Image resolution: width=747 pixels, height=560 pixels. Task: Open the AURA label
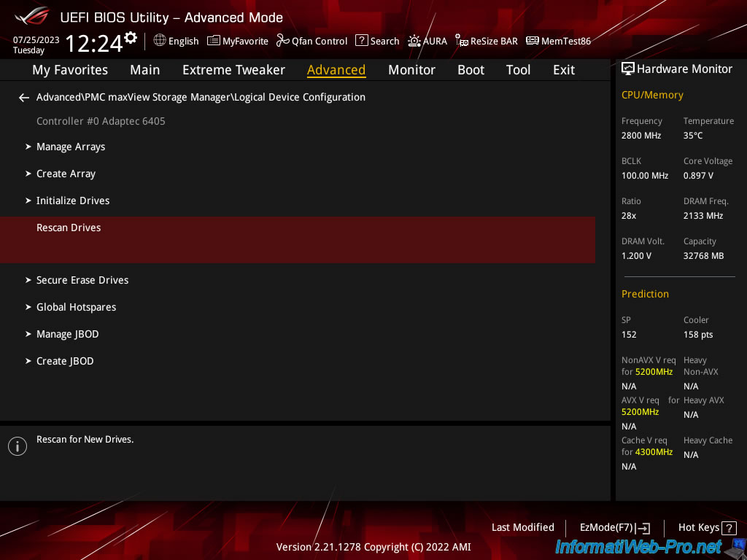tap(435, 42)
